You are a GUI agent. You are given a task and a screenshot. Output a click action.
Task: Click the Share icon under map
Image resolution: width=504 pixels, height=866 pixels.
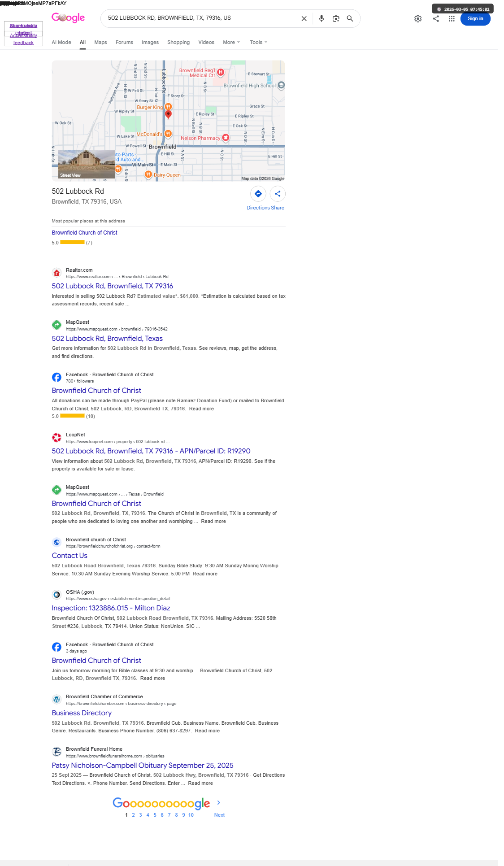tap(278, 194)
